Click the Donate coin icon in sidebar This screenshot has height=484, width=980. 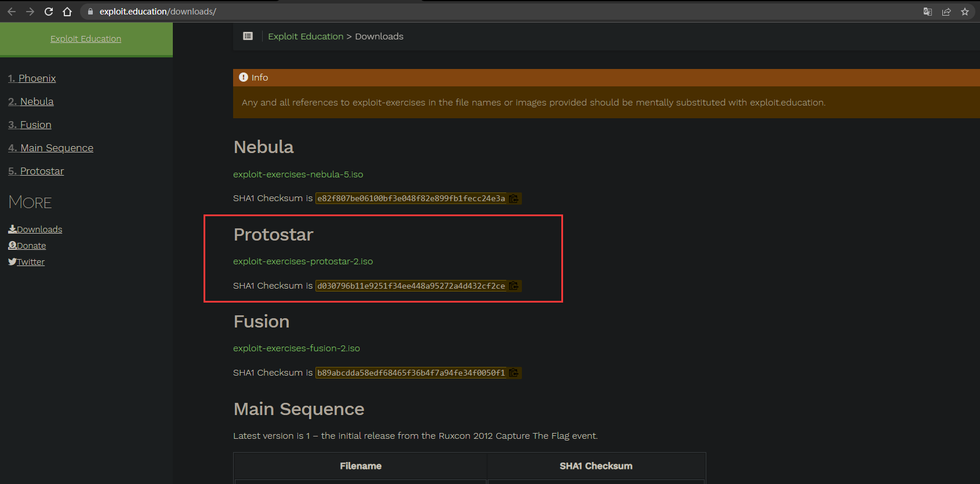click(12, 245)
